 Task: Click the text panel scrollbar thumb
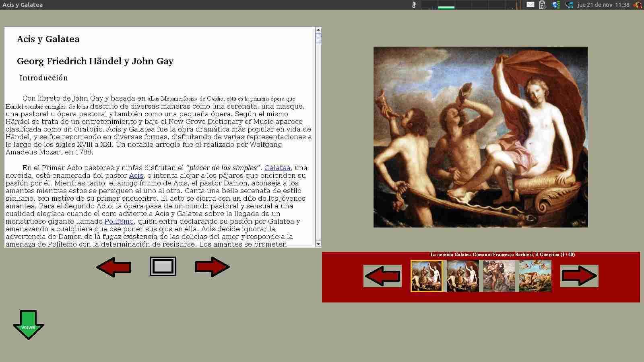point(318,38)
